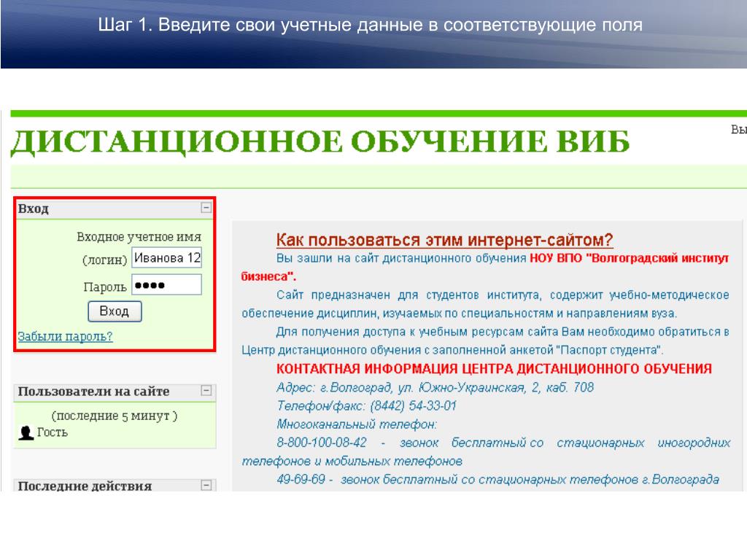Screen dimensions: 747x560
Task: Click the 49-69-69 phone number text
Action: 301,479
